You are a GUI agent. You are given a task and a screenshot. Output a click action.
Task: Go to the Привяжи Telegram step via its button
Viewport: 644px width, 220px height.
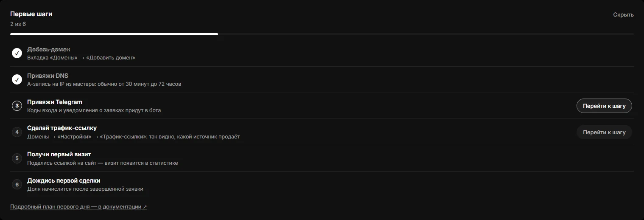click(604, 106)
